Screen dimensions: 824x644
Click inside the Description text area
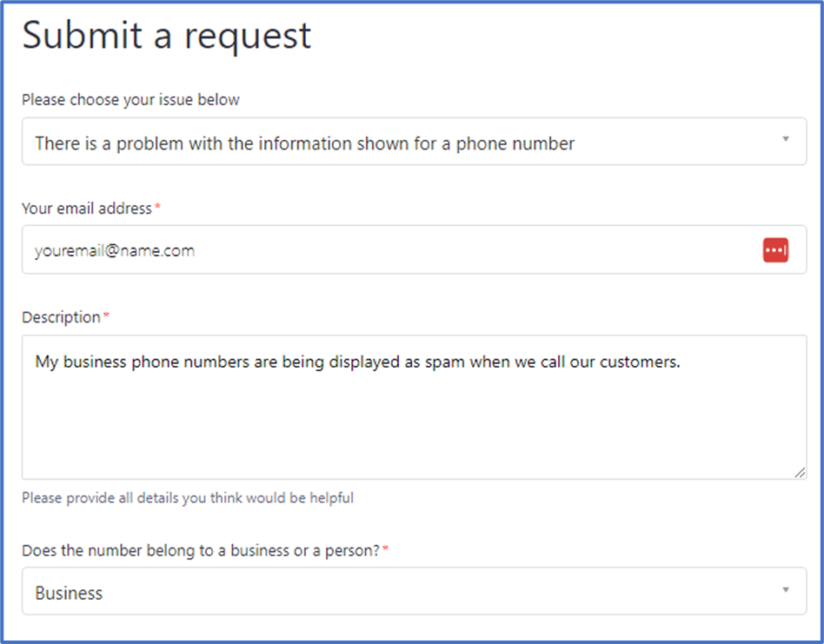(x=414, y=407)
